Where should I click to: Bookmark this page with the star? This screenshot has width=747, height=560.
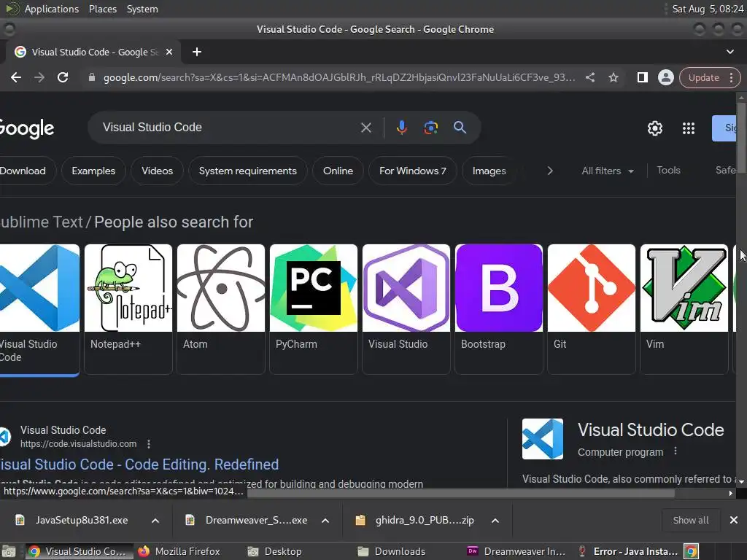[x=613, y=77]
